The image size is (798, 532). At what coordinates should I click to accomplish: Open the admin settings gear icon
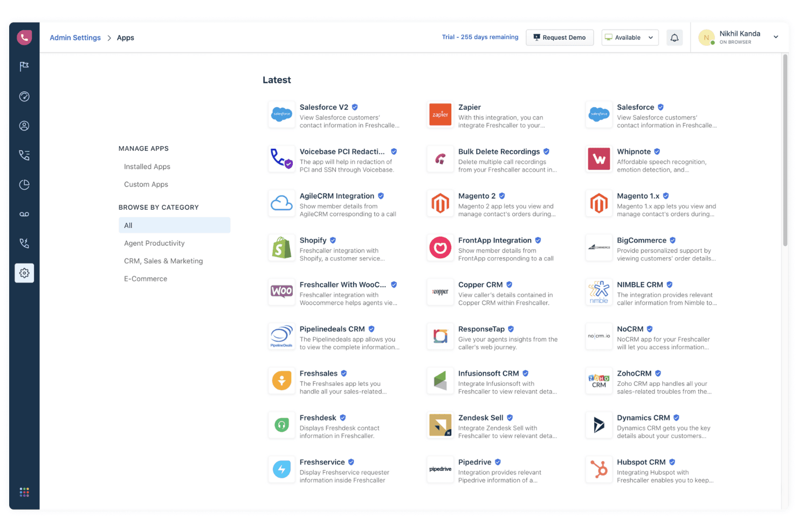[x=24, y=273]
